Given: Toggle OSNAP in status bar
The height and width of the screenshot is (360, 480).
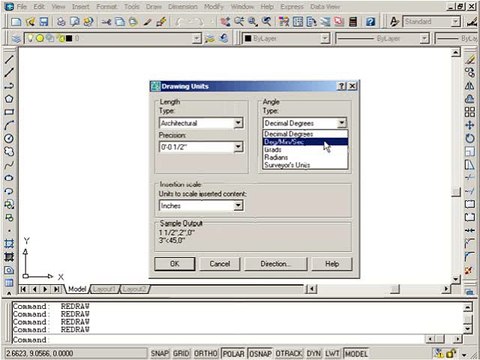Looking at the screenshot, I should (x=260, y=353).
